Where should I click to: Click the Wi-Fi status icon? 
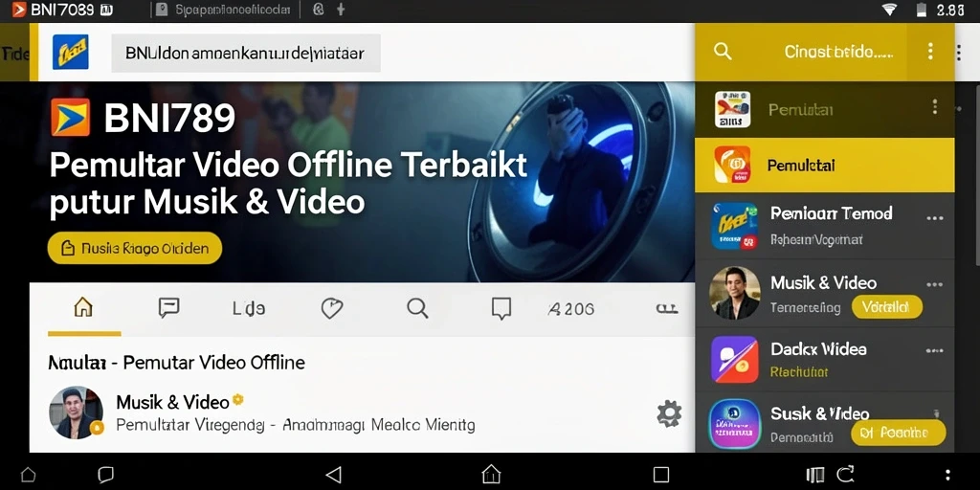889,10
